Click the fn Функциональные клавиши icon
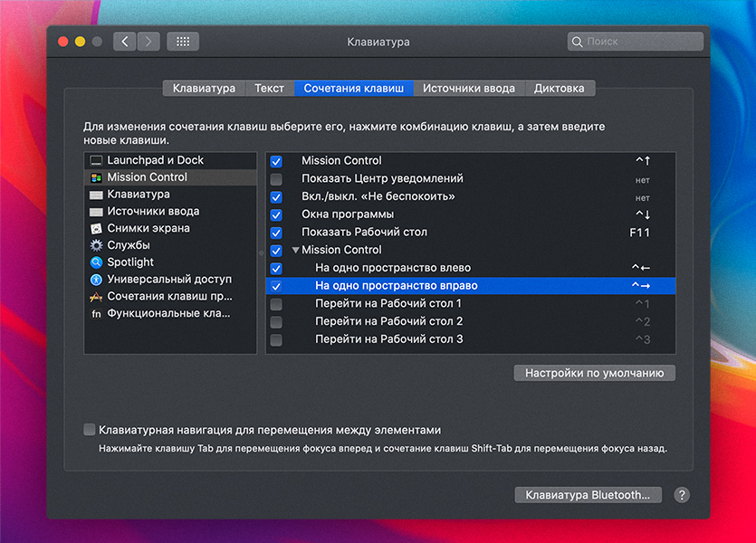 (96, 314)
